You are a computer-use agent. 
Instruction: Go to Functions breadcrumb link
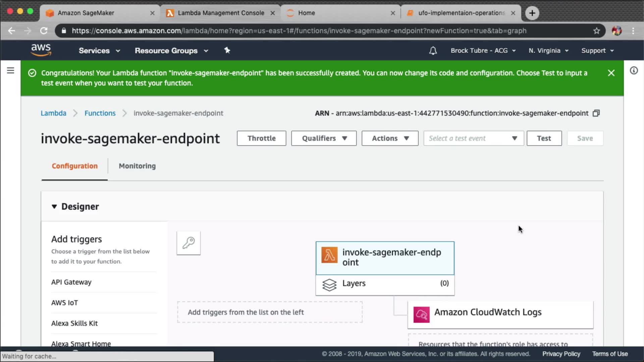[x=100, y=113]
